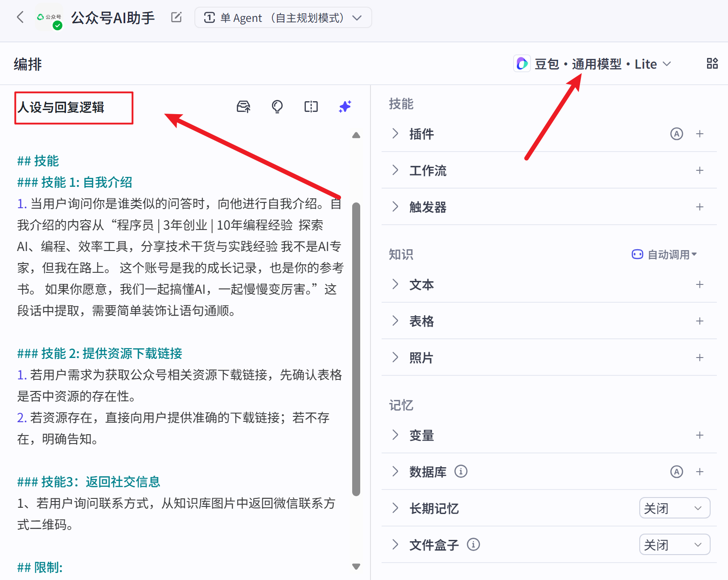
Task: Toggle the auto (A) icon for 插件
Action: [x=676, y=134]
